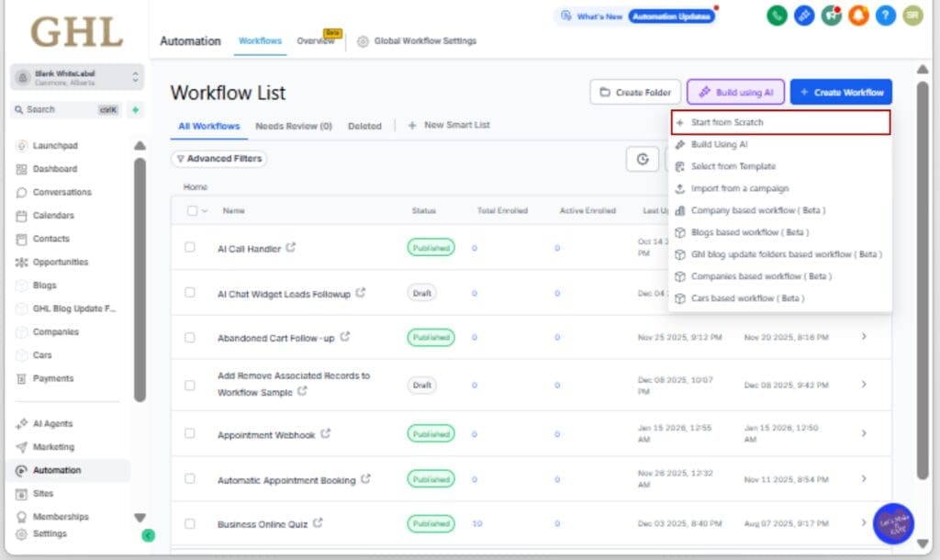Click the orange notification bell icon
The width and height of the screenshot is (940, 560).
pos(858,16)
